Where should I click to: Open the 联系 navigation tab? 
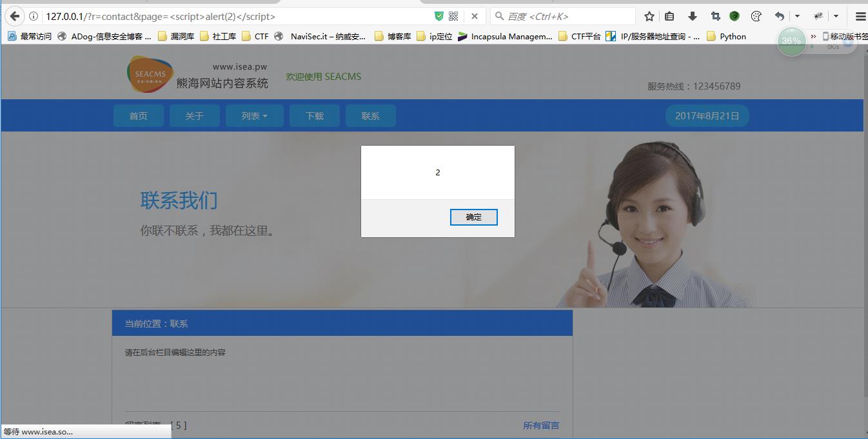pos(371,116)
